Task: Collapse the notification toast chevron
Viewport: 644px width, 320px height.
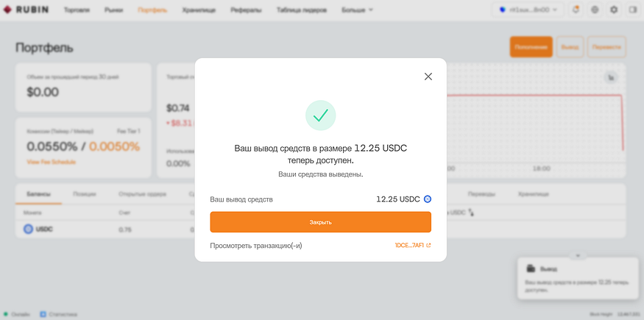Action: [578, 255]
